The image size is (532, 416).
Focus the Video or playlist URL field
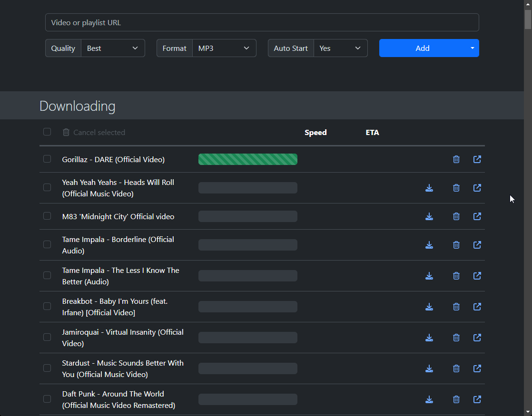[262, 22]
